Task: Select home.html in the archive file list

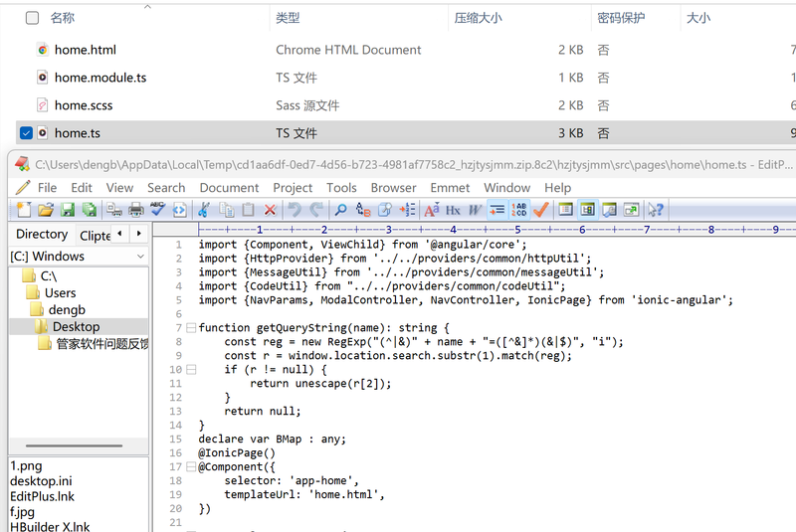Action: point(86,50)
